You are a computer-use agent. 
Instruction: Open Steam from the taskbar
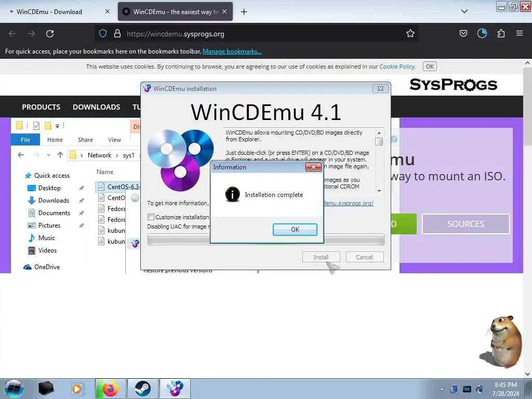point(142,389)
